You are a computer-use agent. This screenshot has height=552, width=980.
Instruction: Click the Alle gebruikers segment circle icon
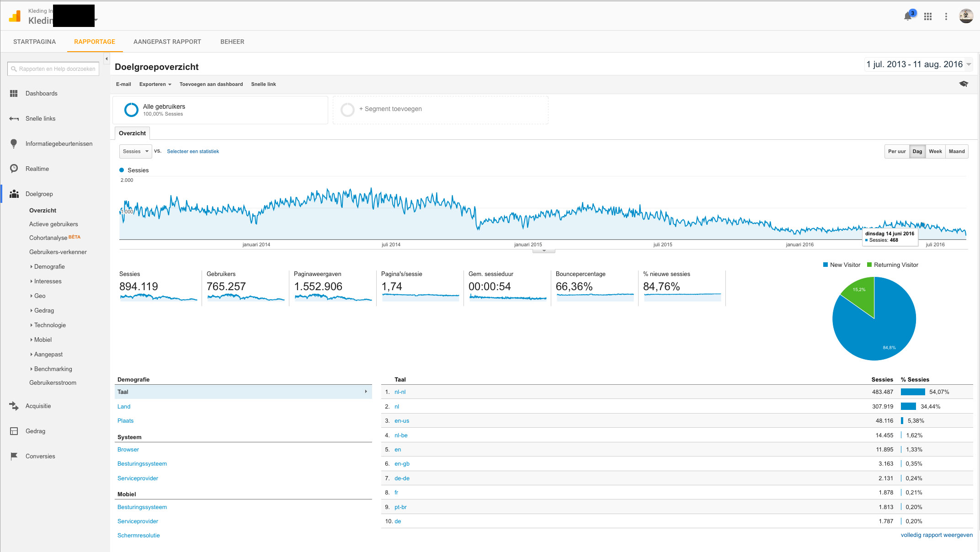(x=131, y=110)
